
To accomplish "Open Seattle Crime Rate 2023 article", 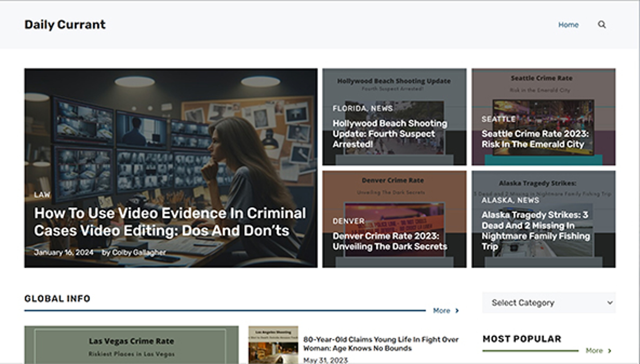I will (x=535, y=139).
